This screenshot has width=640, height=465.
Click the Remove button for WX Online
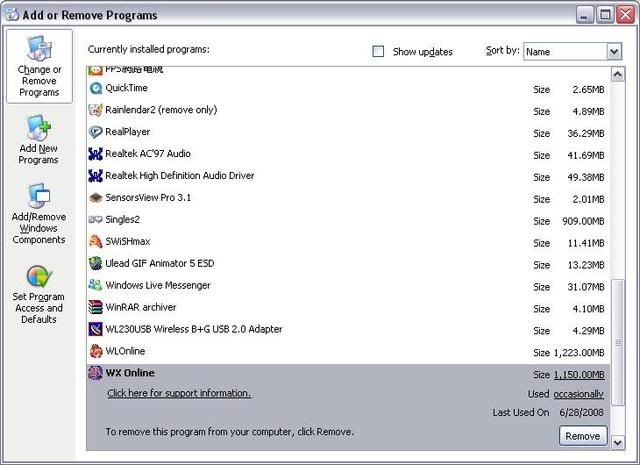(x=583, y=436)
